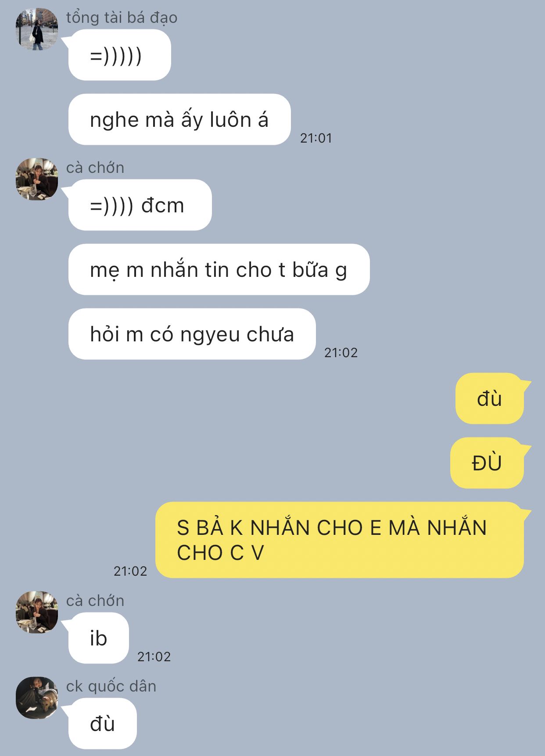The image size is (545, 756).
Task: Click the first 'cà chớn' sender name
Action: click(x=95, y=168)
